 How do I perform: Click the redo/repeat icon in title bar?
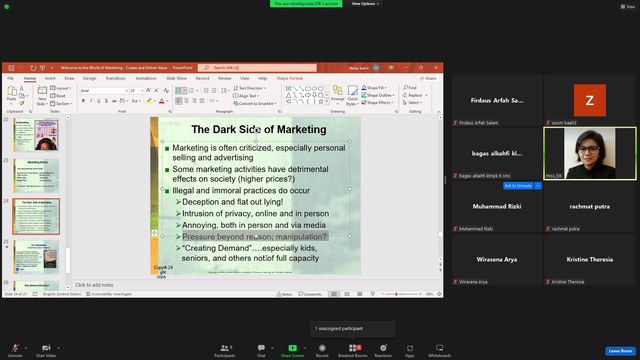[33, 68]
